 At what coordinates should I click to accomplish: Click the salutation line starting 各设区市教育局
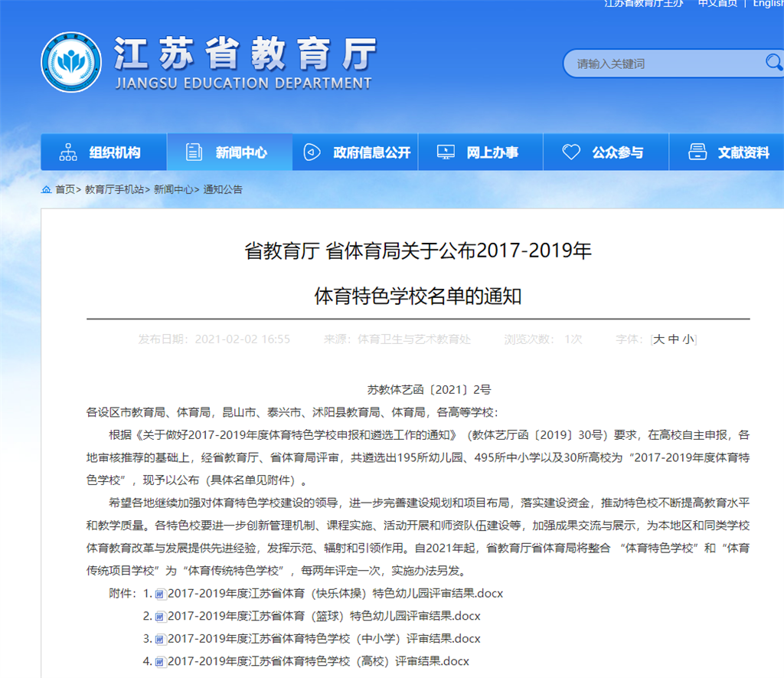(292, 412)
